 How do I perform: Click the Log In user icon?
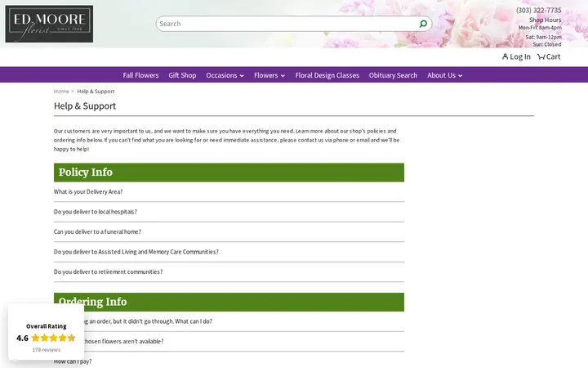[x=506, y=56]
